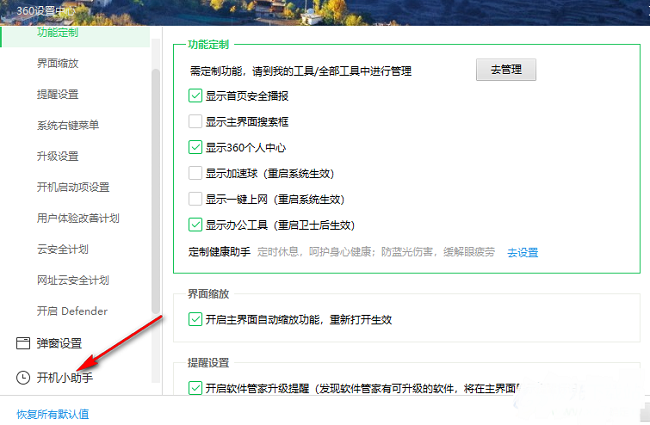Viewport: 650px width, 425px height.
Task: Enable the 显示加速球 checkbox
Action: tap(195, 173)
